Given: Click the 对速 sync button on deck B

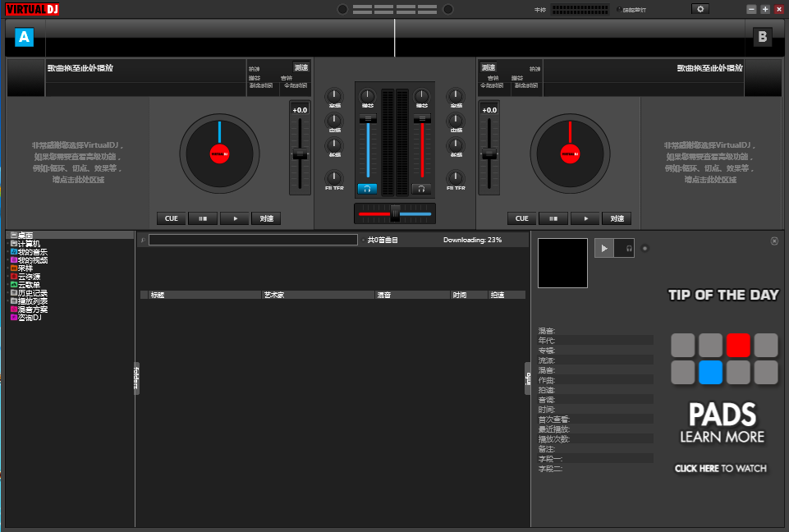Looking at the screenshot, I should (x=617, y=218).
